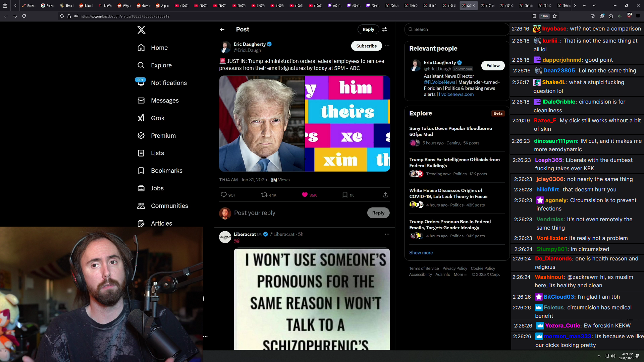Go back using the Post back arrow
Image resolution: width=644 pixels, height=362 pixels.
click(222, 29)
